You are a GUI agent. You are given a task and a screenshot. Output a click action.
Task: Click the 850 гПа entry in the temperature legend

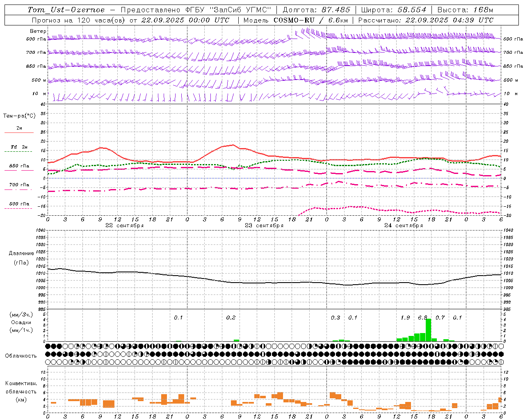point(19,166)
